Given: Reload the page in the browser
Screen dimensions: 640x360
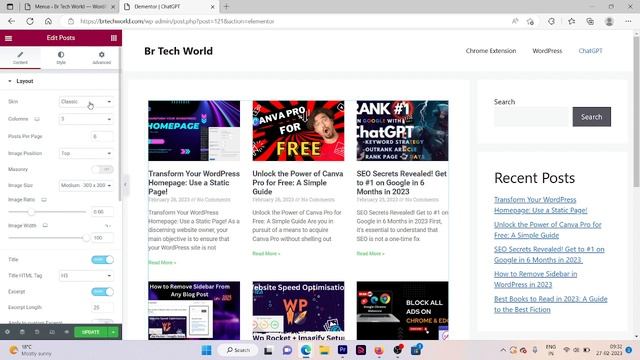Looking at the screenshot, I should [x=30, y=21].
